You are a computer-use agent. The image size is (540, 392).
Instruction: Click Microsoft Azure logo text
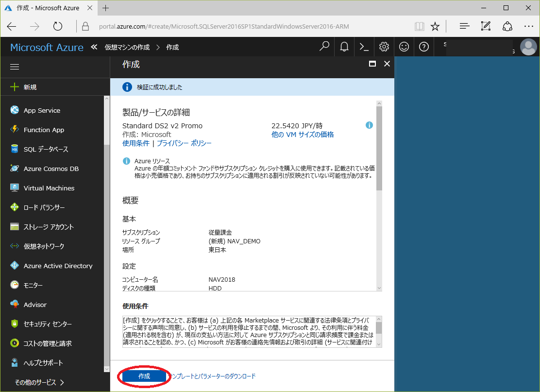click(47, 47)
